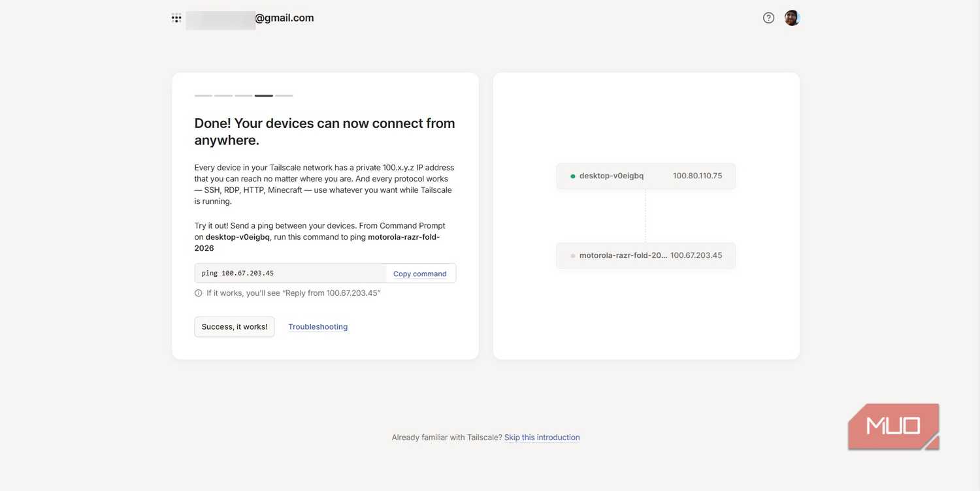Click Skip this introduction link
The height and width of the screenshot is (491, 980).
coord(542,437)
